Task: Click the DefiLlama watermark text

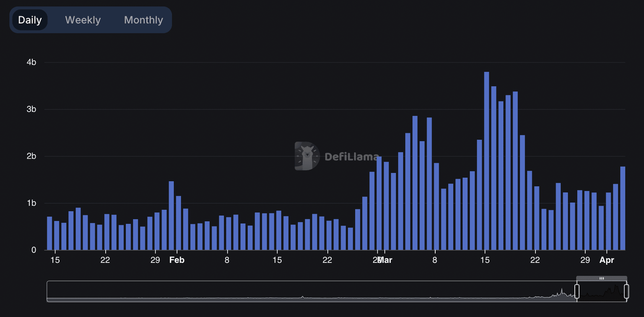Action: tap(351, 157)
